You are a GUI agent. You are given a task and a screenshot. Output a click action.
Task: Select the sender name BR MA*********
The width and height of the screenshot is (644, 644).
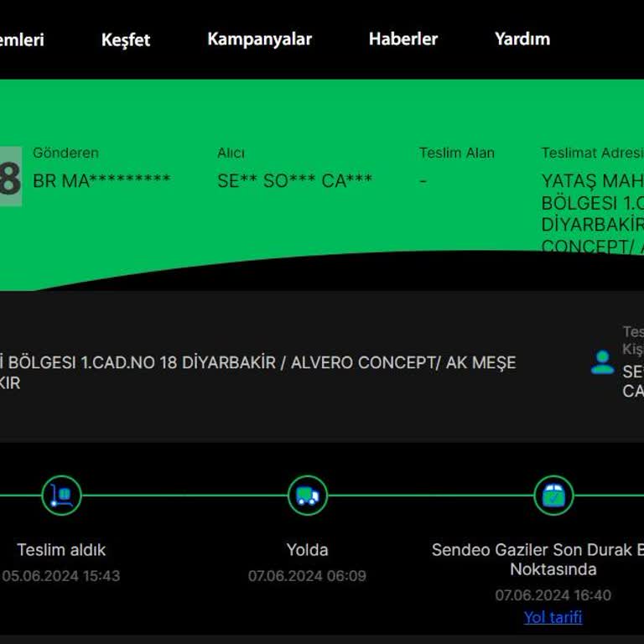click(x=101, y=181)
